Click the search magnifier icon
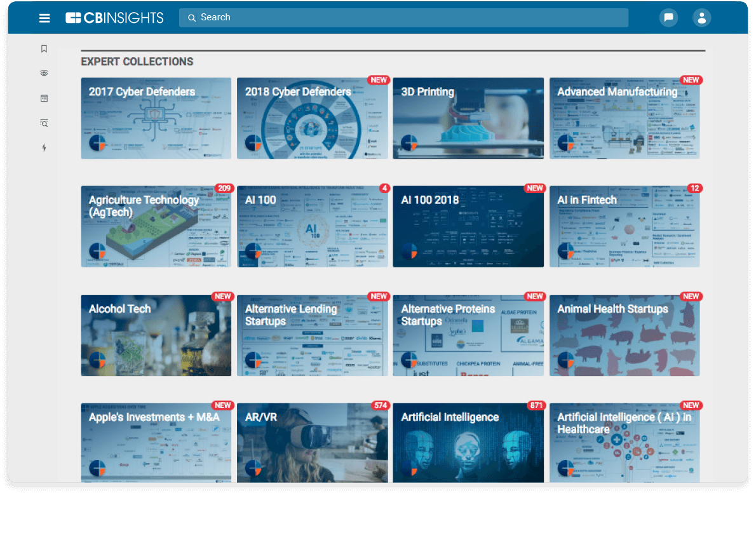This screenshot has width=756, height=540. tap(191, 18)
